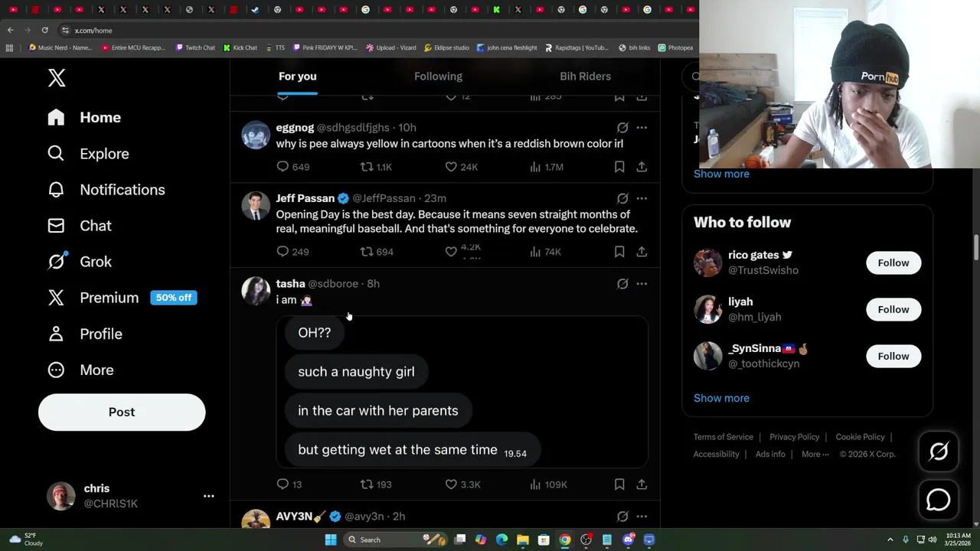980x551 pixels.
Task: Open the floating messages chat button
Action: tap(939, 500)
